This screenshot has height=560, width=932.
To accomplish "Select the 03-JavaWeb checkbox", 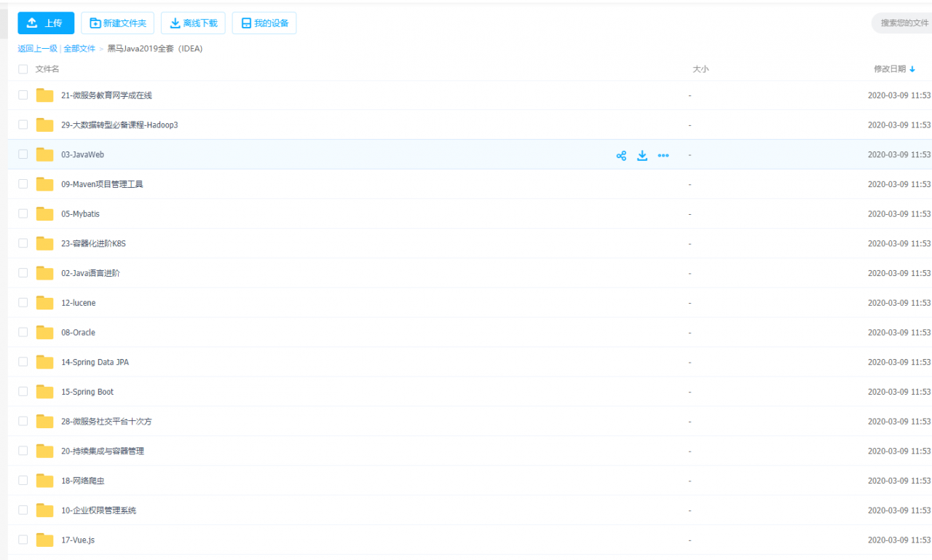I will [23, 154].
